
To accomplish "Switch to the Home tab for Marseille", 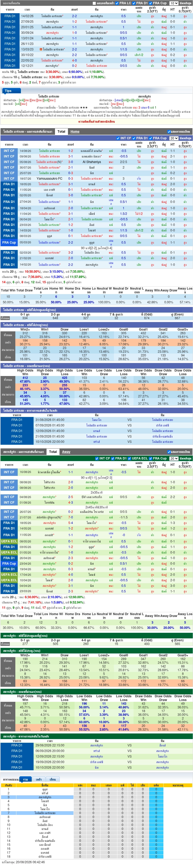I will pos(75,131).
